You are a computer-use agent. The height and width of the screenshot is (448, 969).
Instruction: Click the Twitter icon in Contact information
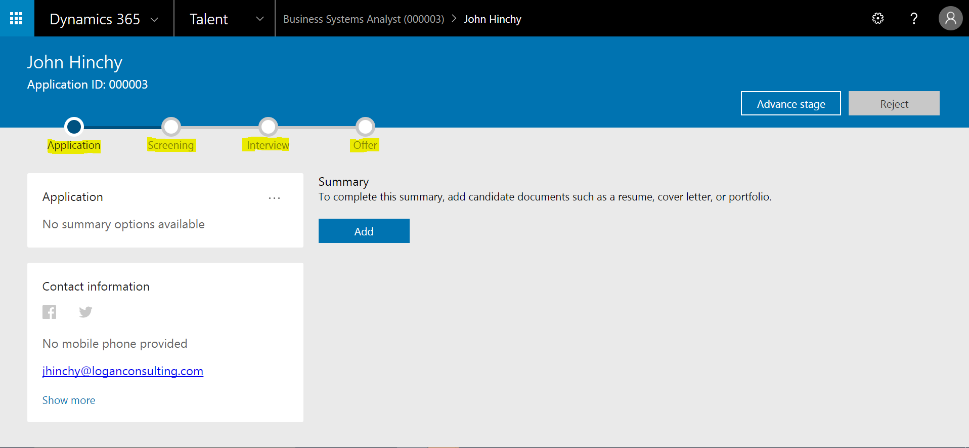coord(86,313)
